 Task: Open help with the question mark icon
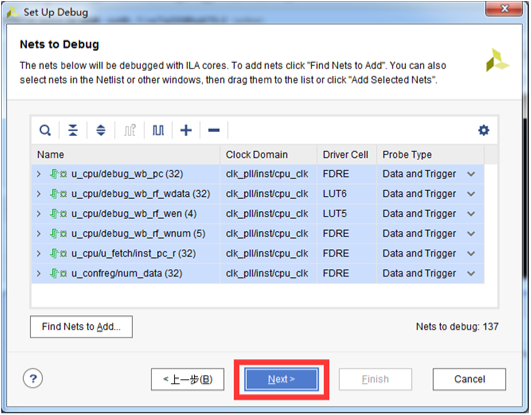[33, 379]
